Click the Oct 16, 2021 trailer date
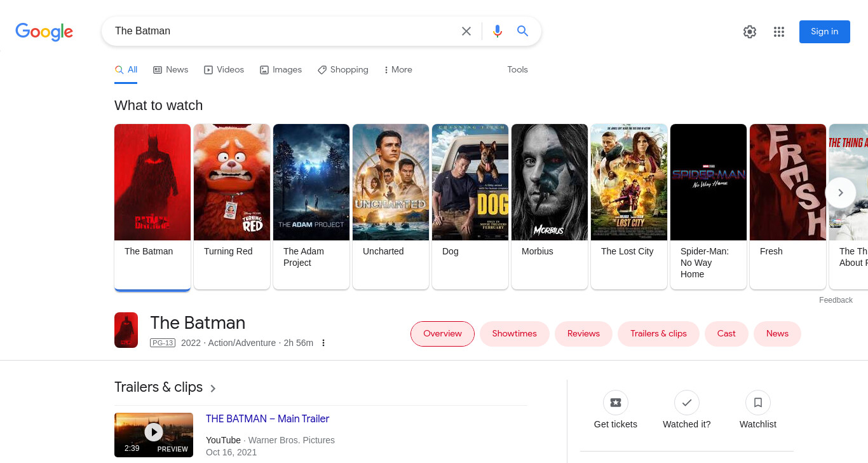The height and width of the screenshot is (463, 868). 231,452
